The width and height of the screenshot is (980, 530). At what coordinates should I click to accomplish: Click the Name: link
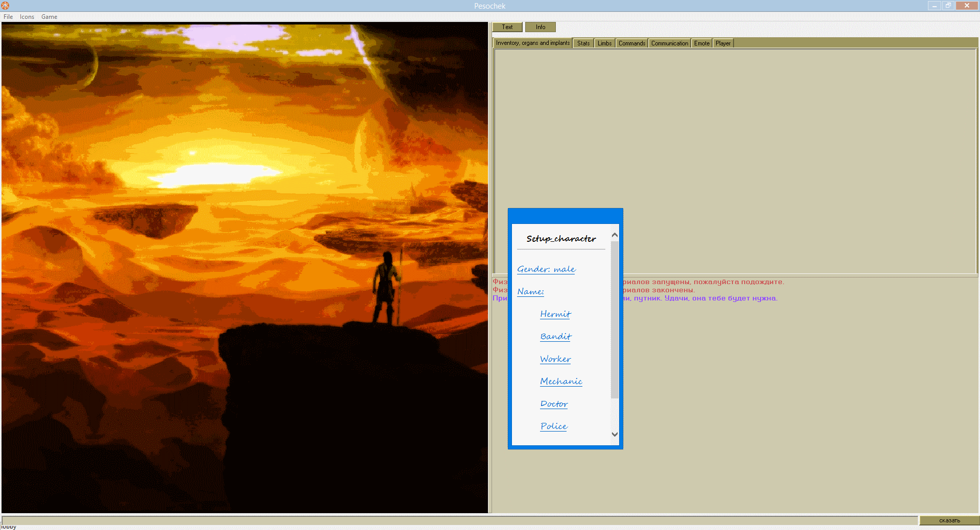[530, 292]
